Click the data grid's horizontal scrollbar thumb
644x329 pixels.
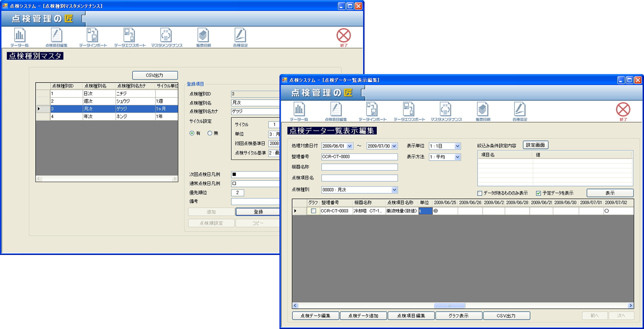click(x=449, y=306)
